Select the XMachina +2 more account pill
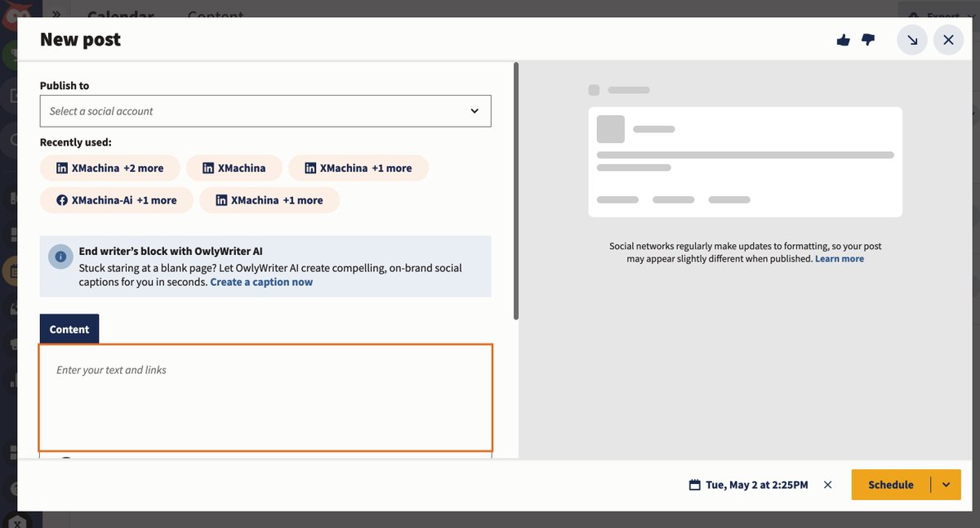Image resolution: width=980 pixels, height=528 pixels. coord(109,168)
